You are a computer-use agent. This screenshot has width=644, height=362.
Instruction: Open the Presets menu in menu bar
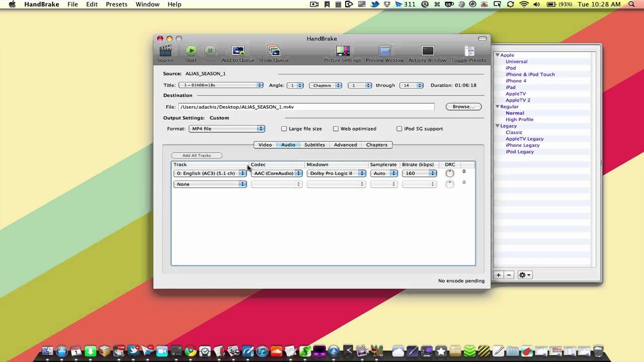[x=116, y=5]
